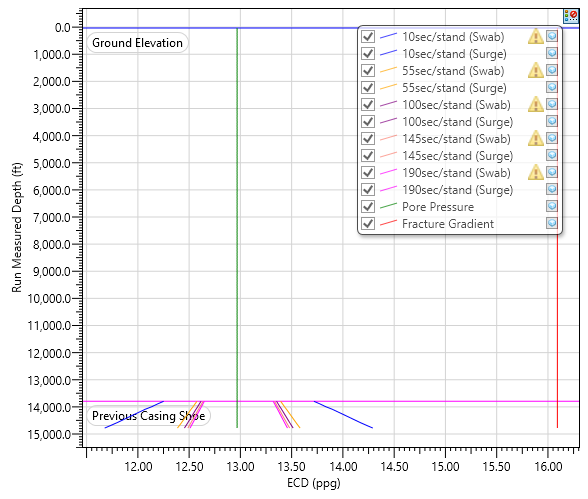588x499 pixels.
Task: Disable the 145sec/stand (Surge) checkbox
Action: pyautogui.click(x=368, y=156)
